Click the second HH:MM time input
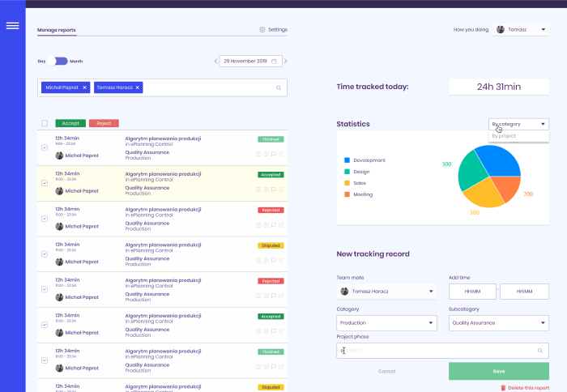The image size is (567, 392). [524, 292]
